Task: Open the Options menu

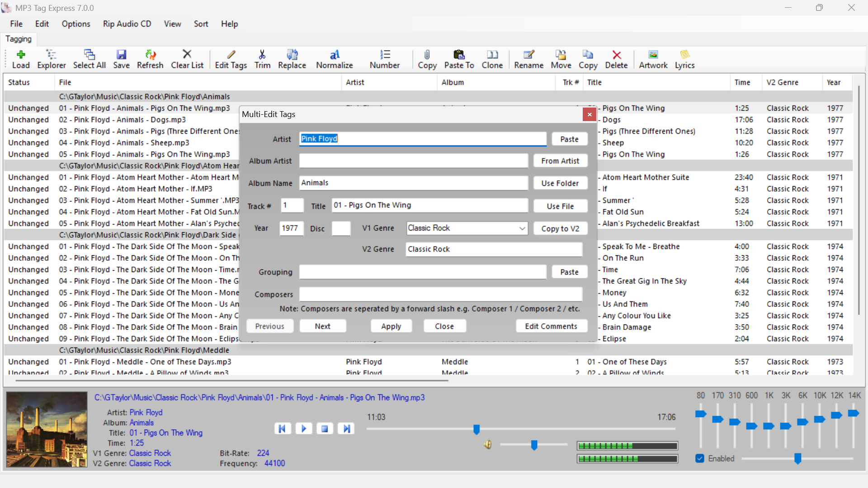Action: pos(76,24)
